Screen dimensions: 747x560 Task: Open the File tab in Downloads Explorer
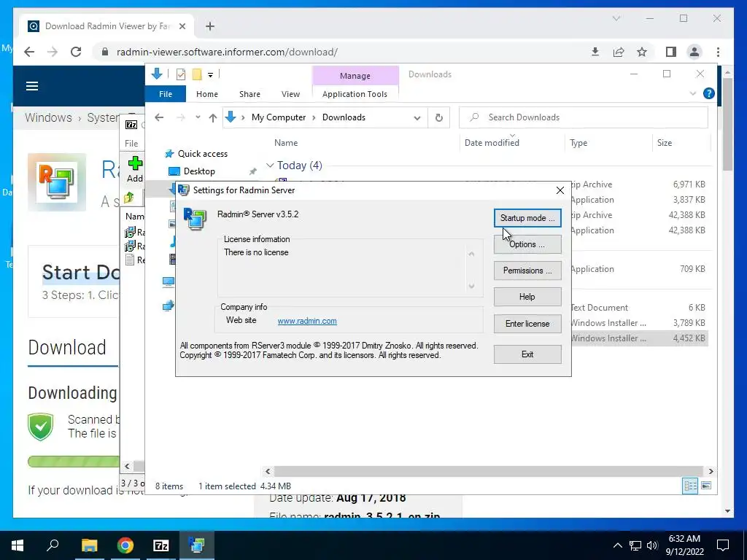coord(166,94)
